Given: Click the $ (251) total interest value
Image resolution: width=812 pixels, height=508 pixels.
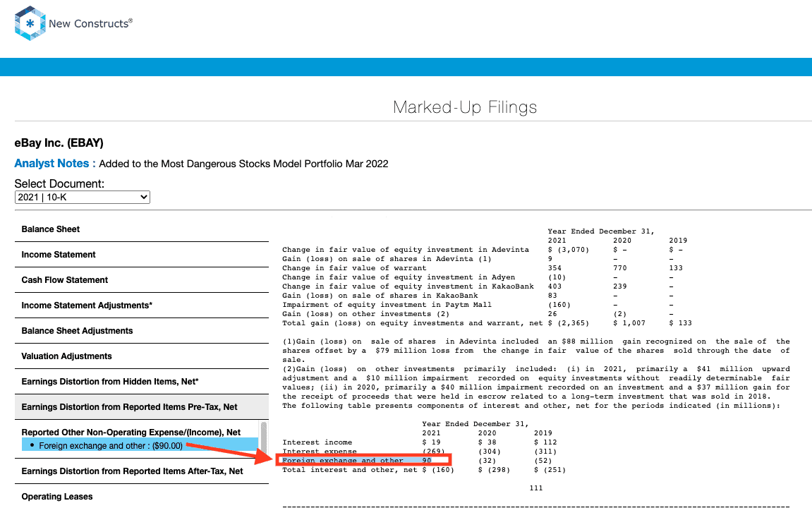Looking at the screenshot, I should pyautogui.click(x=550, y=470).
